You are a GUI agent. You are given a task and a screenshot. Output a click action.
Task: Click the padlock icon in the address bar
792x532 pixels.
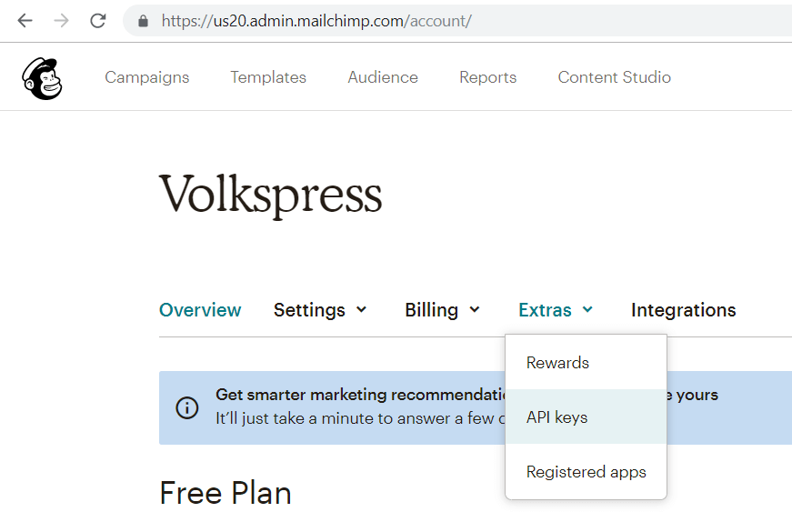click(x=142, y=20)
